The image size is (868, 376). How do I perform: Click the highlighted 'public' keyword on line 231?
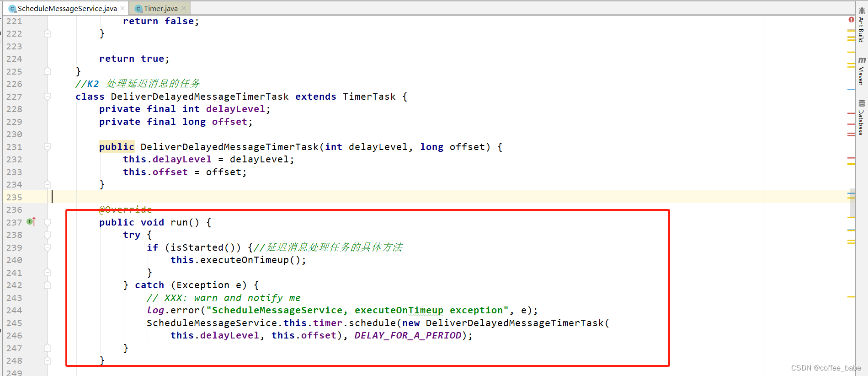click(x=117, y=147)
